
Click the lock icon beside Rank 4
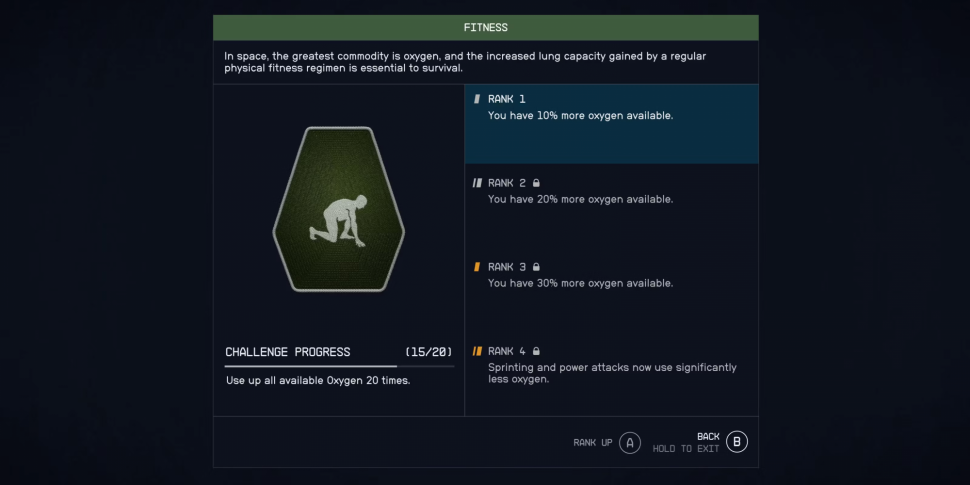click(x=537, y=351)
